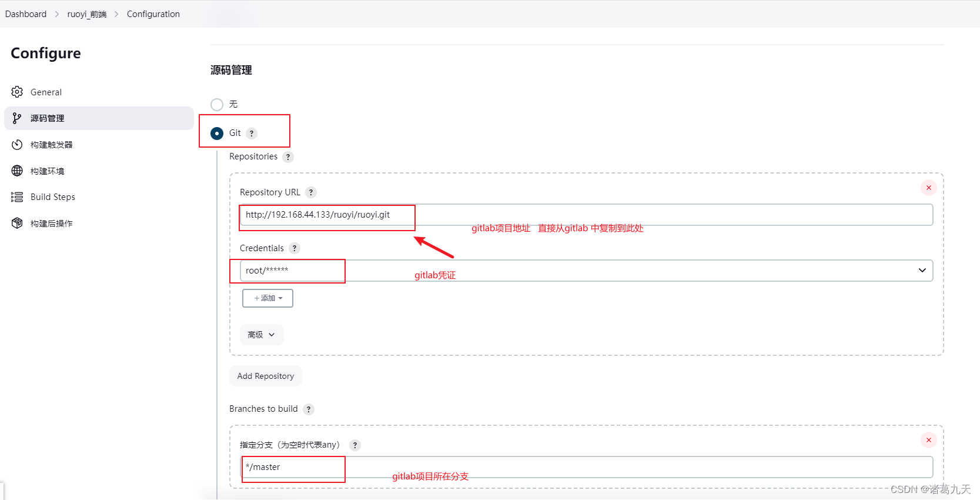Click the Add Repository button

[x=266, y=376]
